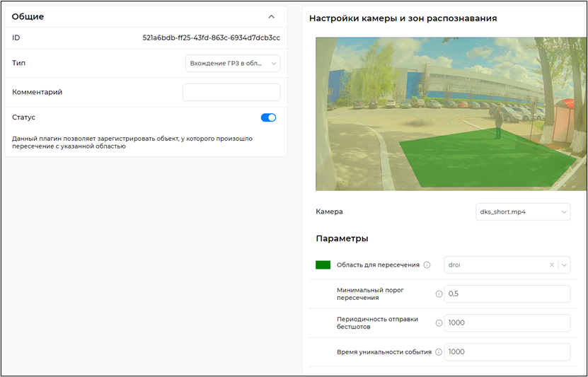Click the green area color swatch

point(323,265)
